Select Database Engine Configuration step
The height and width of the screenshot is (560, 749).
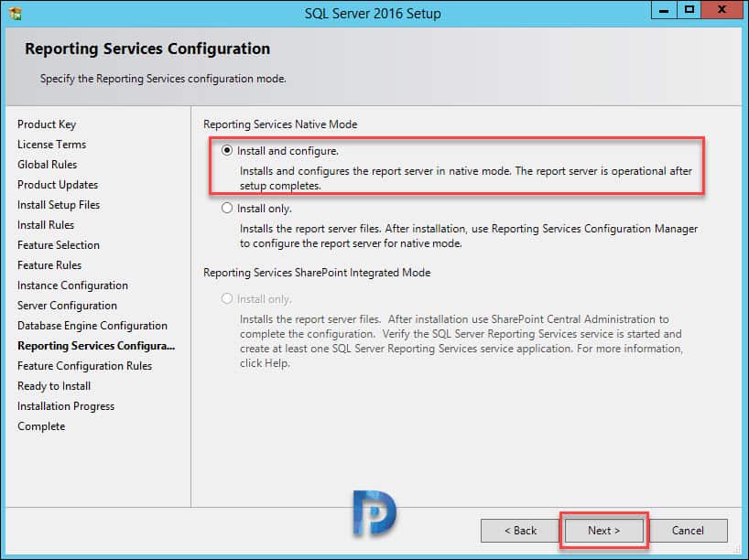tap(92, 325)
